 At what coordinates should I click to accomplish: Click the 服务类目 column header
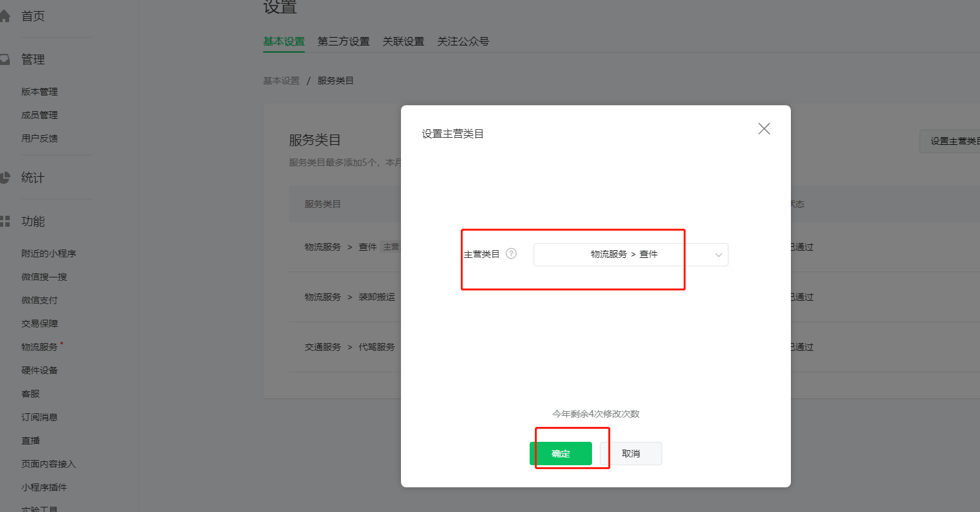(323, 204)
